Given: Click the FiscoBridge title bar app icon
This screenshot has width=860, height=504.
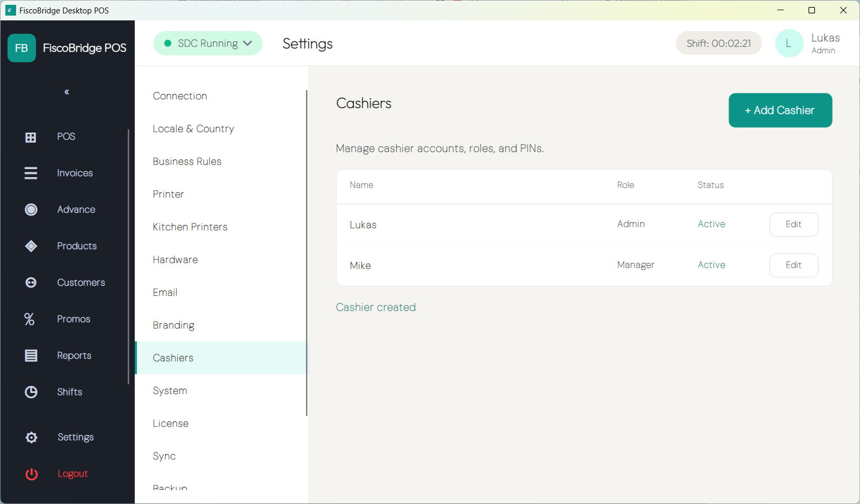Looking at the screenshot, I should point(10,10).
